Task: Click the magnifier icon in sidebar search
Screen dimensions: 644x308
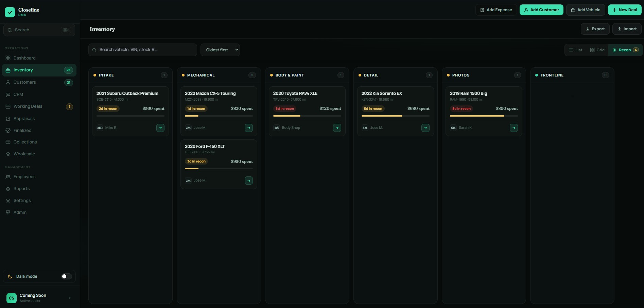Action: pos(10,30)
